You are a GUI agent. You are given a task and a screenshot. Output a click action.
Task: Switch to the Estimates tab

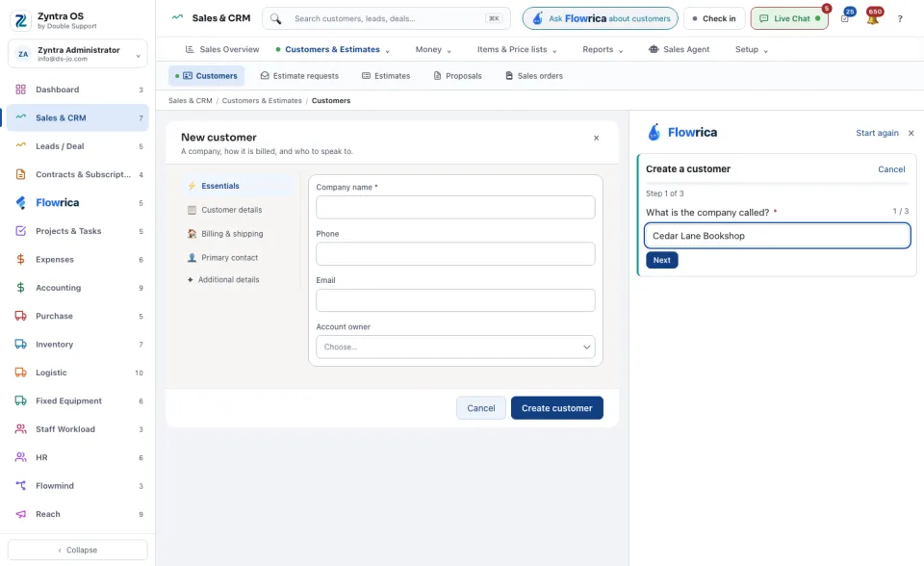[386, 75]
